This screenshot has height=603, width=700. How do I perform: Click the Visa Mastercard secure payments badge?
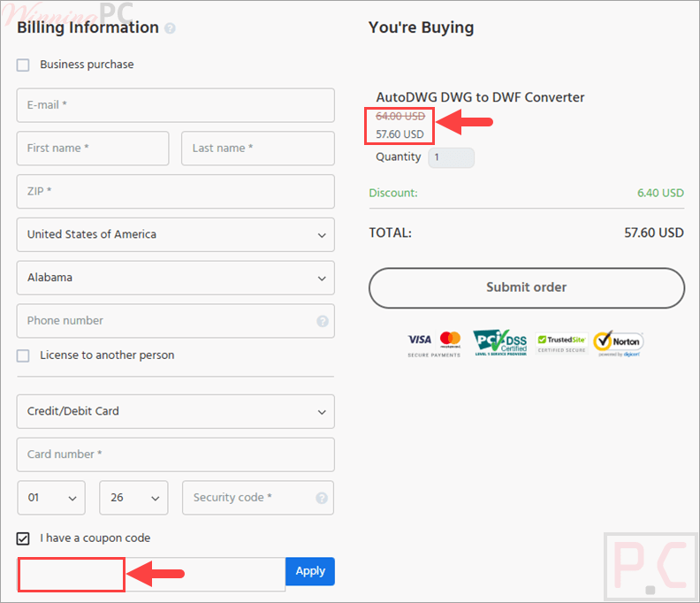pyautogui.click(x=434, y=344)
